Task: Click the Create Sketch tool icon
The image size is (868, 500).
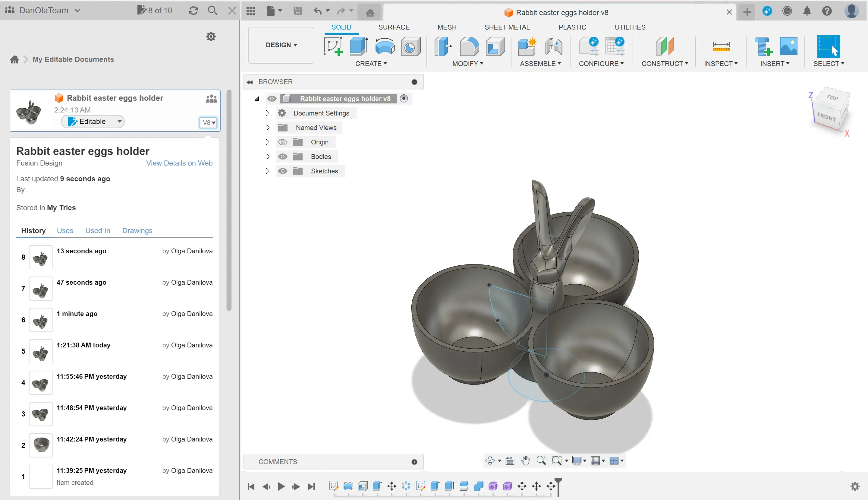Action: pos(332,46)
